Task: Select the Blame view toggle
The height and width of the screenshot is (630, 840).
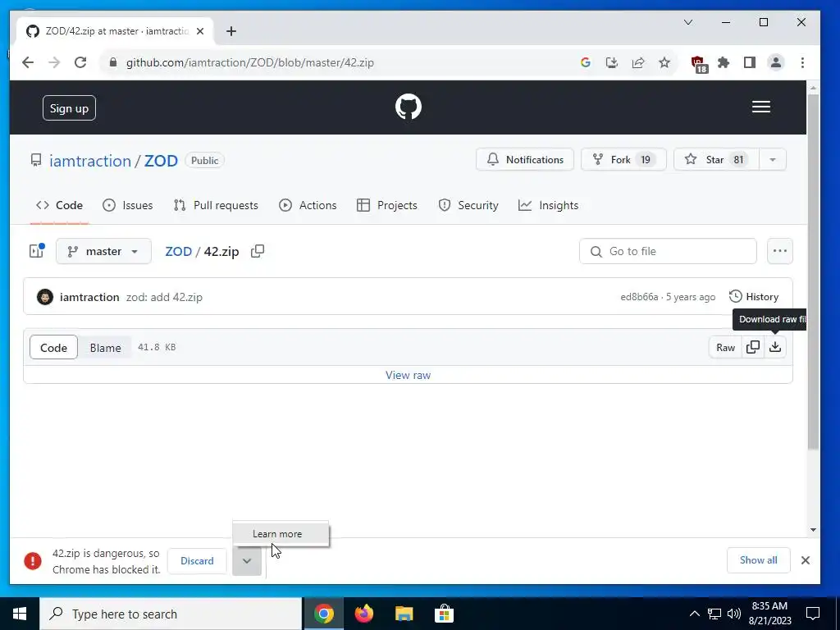Action: click(105, 348)
